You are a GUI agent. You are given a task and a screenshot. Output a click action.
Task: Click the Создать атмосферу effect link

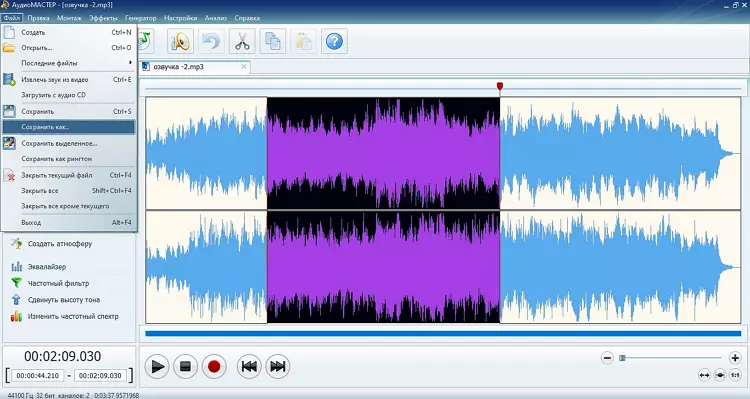60,244
